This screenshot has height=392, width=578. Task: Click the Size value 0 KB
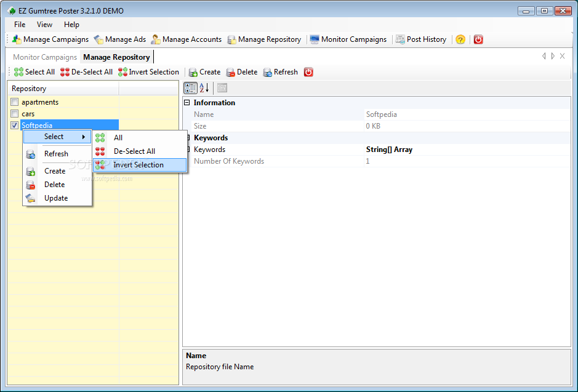pyautogui.click(x=373, y=126)
